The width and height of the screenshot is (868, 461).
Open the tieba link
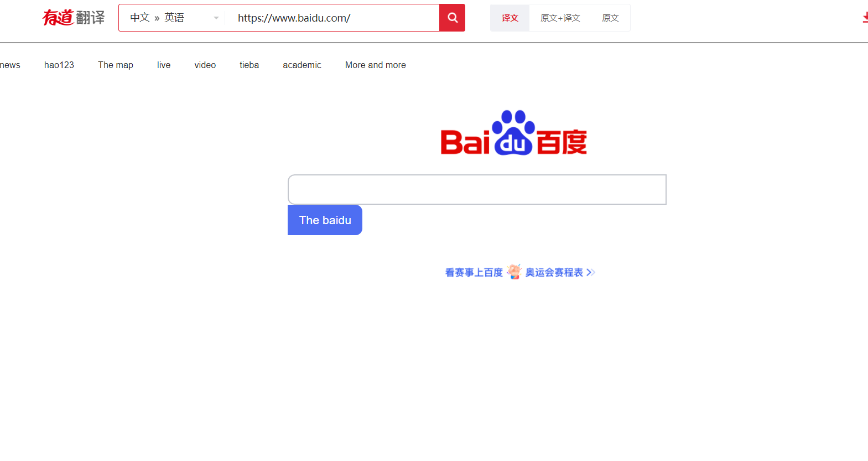(x=250, y=65)
